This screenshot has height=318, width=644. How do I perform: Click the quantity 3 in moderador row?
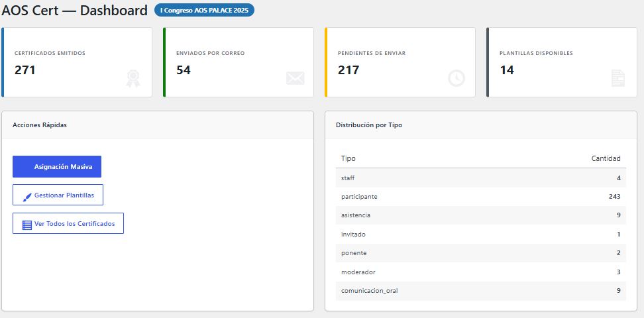pos(619,272)
